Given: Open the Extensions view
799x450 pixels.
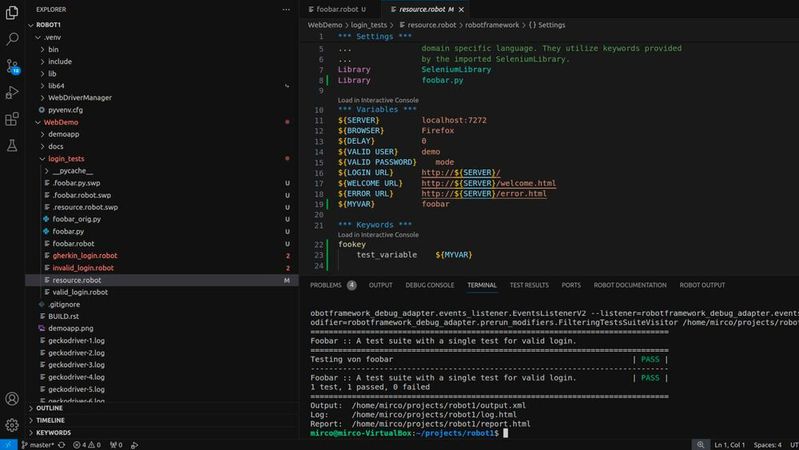Looking at the screenshot, I should pyautogui.click(x=12, y=119).
